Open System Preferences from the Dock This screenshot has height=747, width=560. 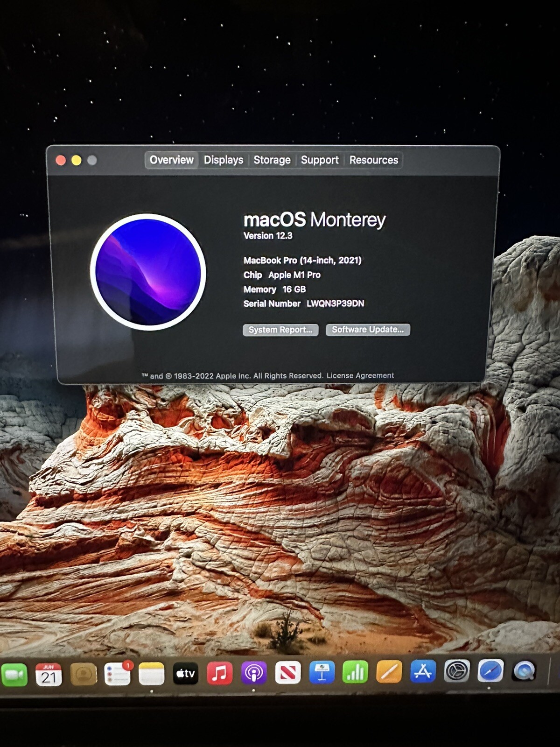pyautogui.click(x=457, y=671)
